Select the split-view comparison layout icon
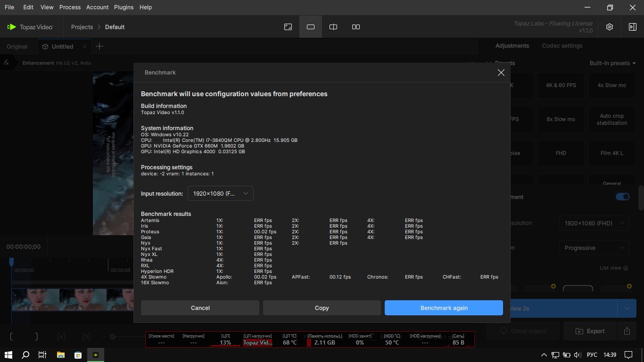Viewport: 644px width, 362px height. pyautogui.click(x=333, y=27)
